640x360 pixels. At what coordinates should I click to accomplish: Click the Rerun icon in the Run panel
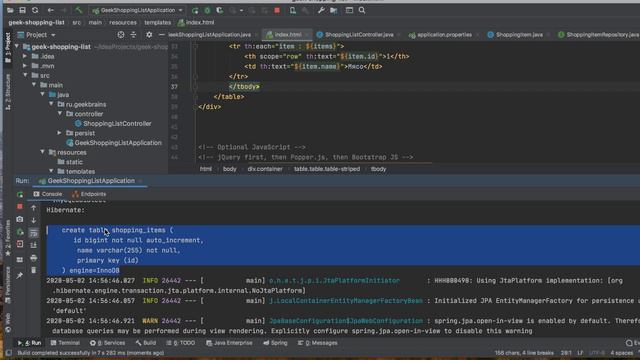(x=20, y=195)
